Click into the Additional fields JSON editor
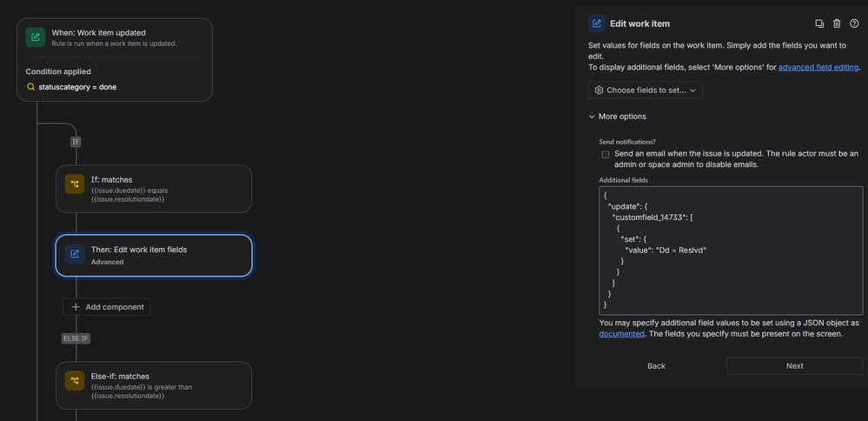868x421 pixels. 731,251
